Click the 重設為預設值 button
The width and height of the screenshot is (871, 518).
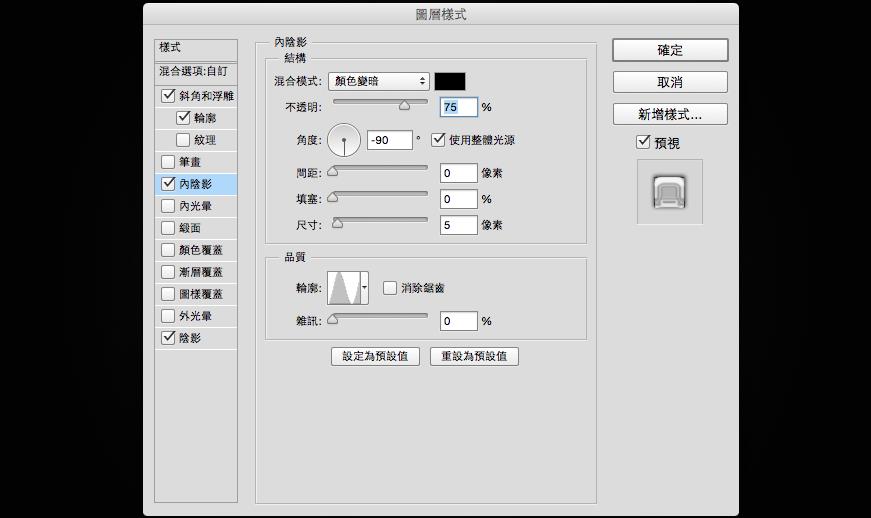coord(474,356)
